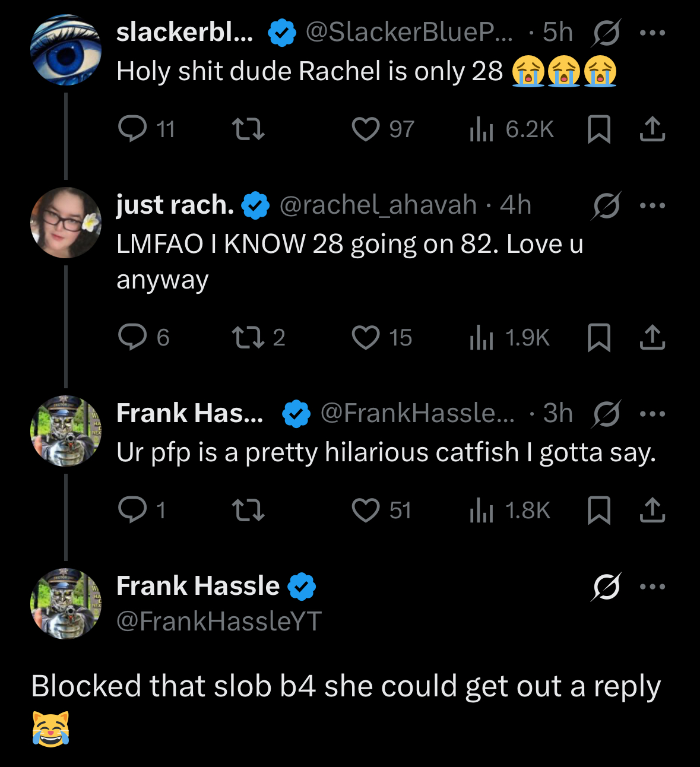Screen dimensions: 700x767
Task: Open Grok icon on just rach. reply
Action: (x=606, y=205)
